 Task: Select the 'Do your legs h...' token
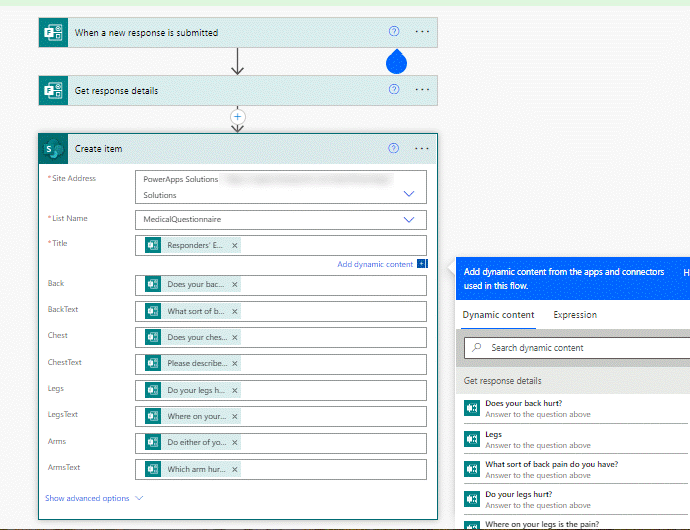click(x=193, y=390)
